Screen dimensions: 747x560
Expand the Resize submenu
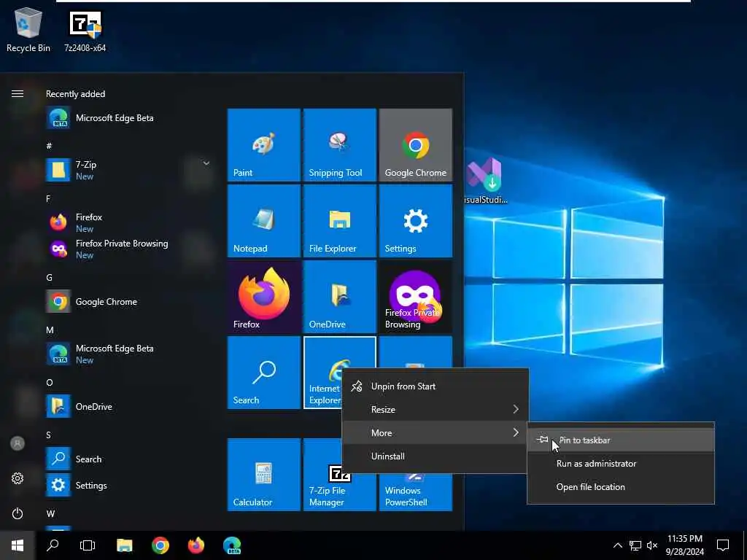click(435, 410)
